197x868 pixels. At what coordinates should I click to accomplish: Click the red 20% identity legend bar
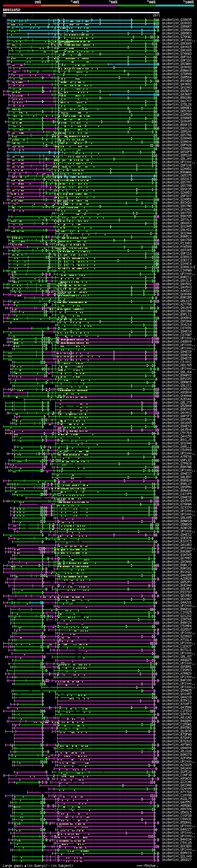click(22, 6)
